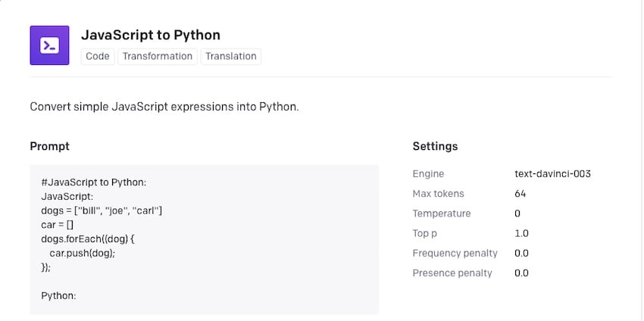The image size is (644, 321).
Task: Click the Top p label
Action: [425, 234]
